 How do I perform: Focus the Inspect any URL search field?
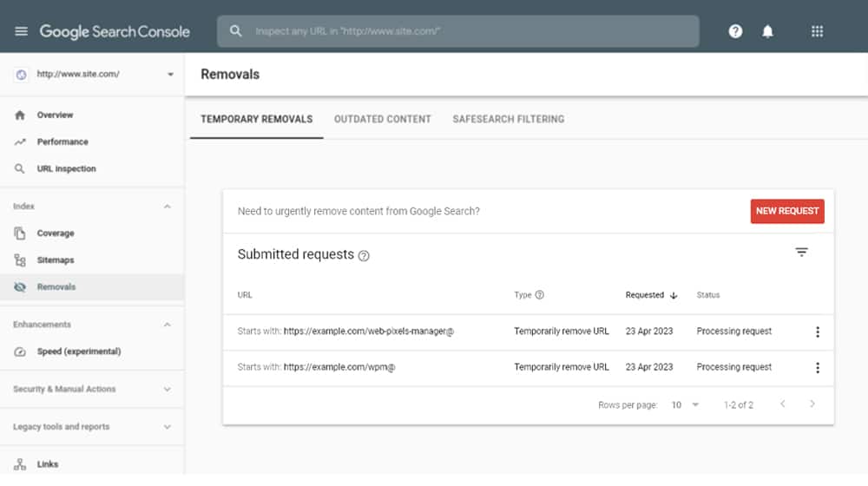click(458, 31)
